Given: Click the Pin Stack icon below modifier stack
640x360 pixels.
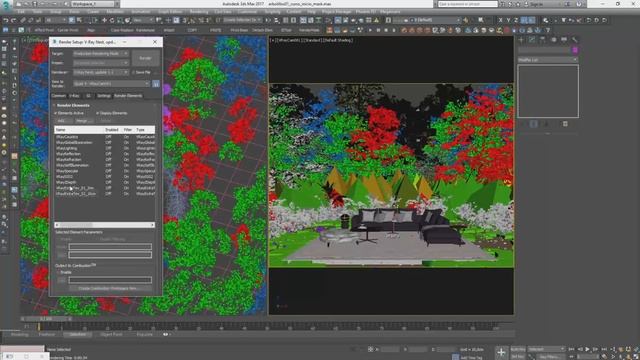Looking at the screenshot, I should point(523,124).
